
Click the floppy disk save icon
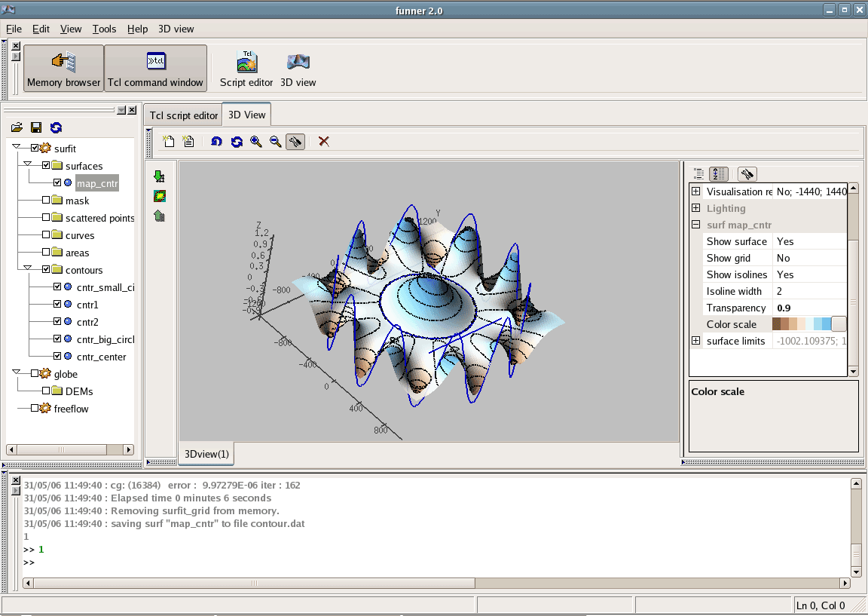pos(36,127)
